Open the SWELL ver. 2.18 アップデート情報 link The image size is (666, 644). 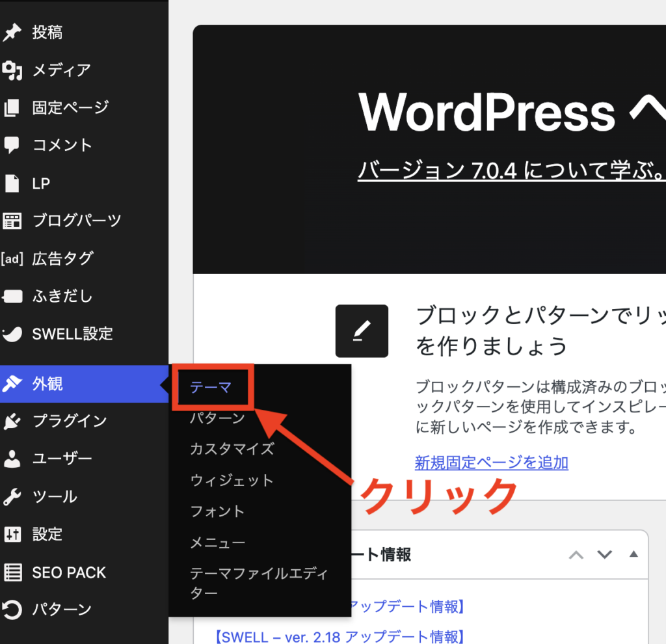tap(339, 637)
